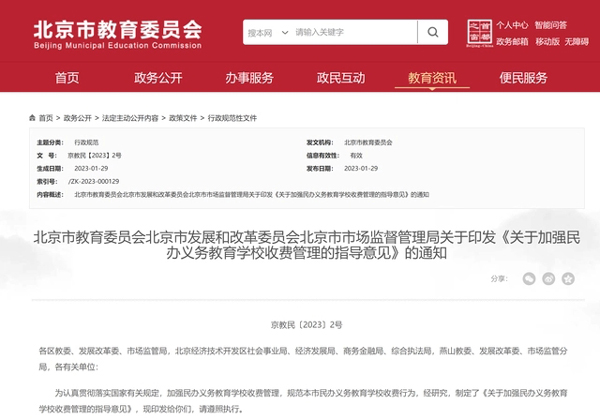Open the 智能问答 link
This screenshot has width=600, height=419.
pyautogui.click(x=551, y=25)
